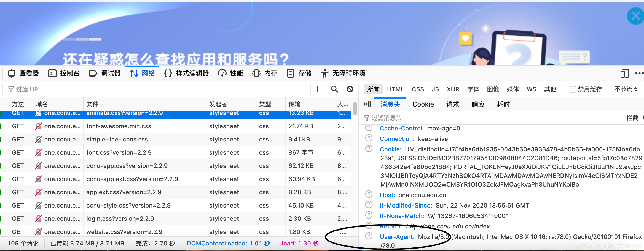Select the 消息头 headers tab

390,104
